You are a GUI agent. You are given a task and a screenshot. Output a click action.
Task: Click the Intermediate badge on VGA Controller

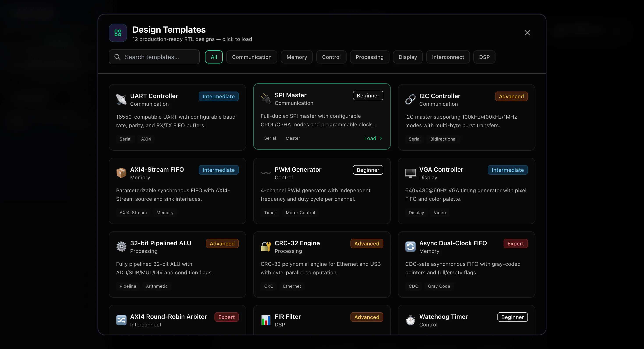pyautogui.click(x=508, y=170)
